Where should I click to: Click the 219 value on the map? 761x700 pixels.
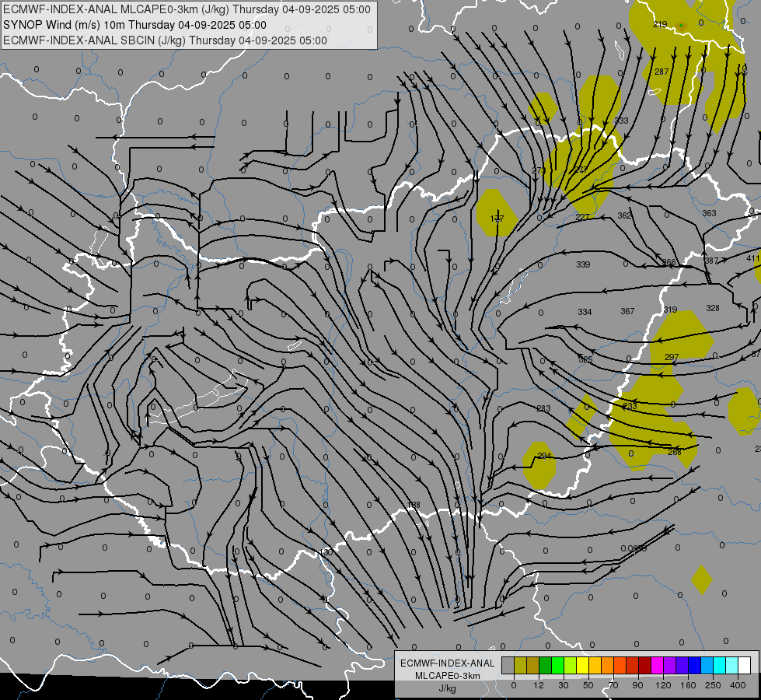[x=660, y=24]
